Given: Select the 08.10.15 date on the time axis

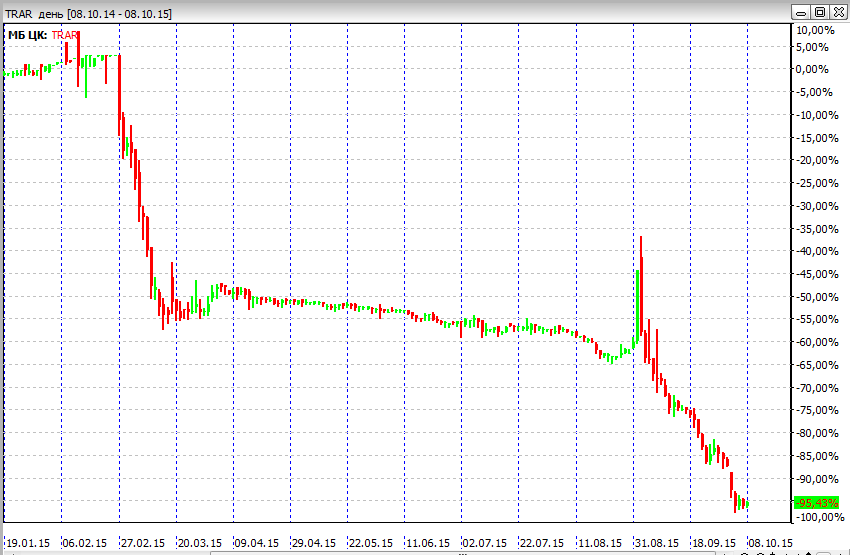Looking at the screenshot, I should pos(771,543).
